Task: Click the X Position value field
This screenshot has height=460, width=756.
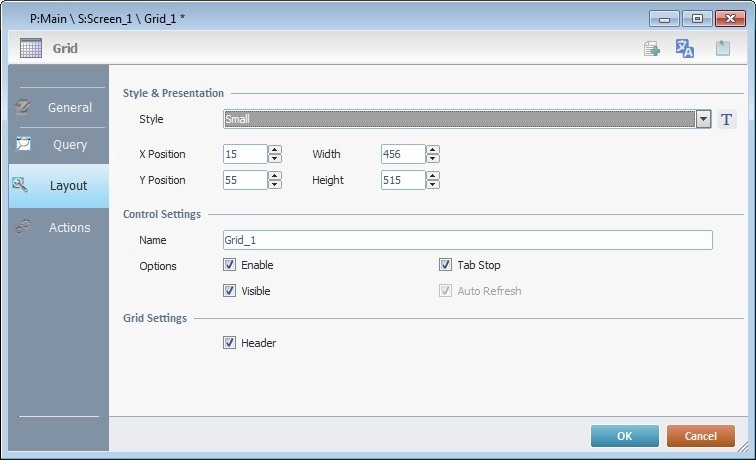Action: [245, 154]
